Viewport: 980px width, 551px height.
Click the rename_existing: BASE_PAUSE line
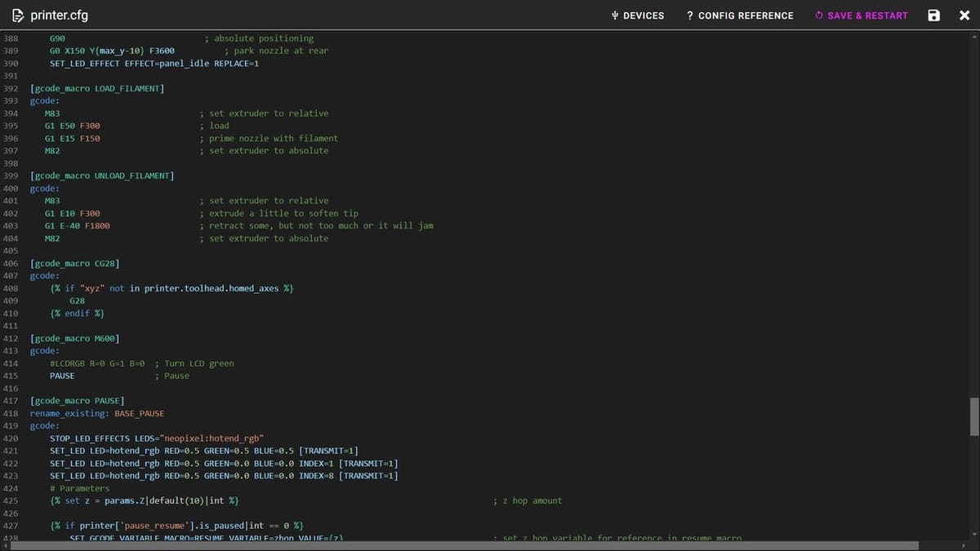click(x=97, y=413)
